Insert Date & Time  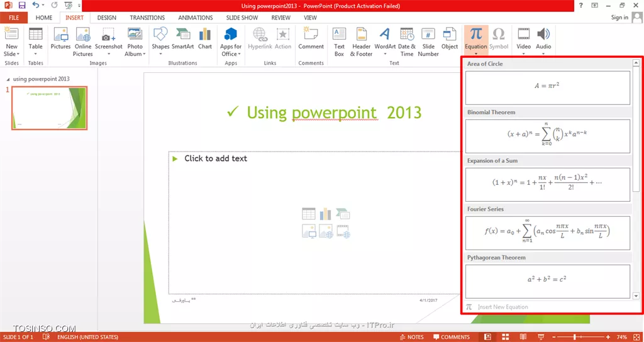click(x=407, y=42)
